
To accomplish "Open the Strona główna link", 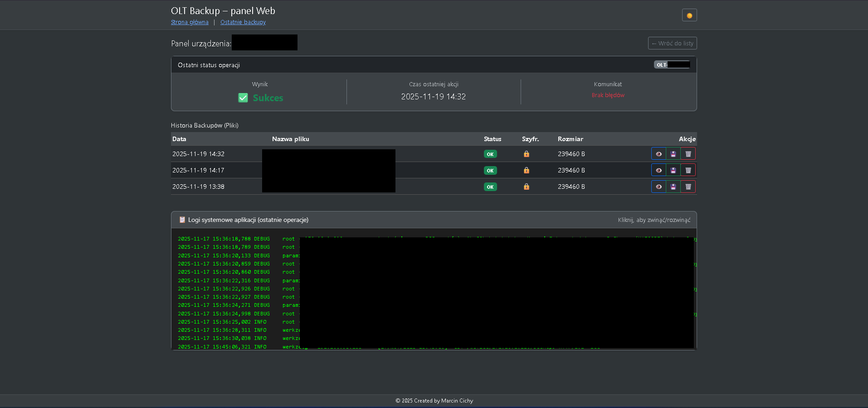I will point(190,22).
